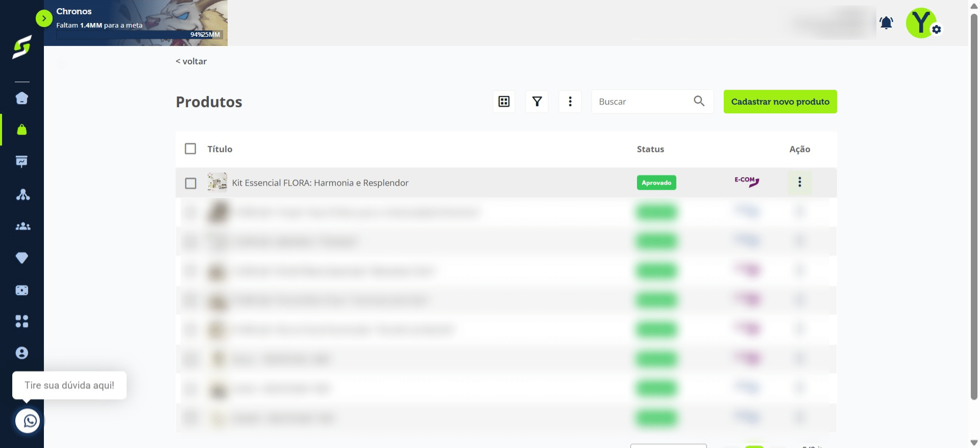980x448 pixels.
Task: Go back with the '< voltar' link
Action: pos(191,61)
